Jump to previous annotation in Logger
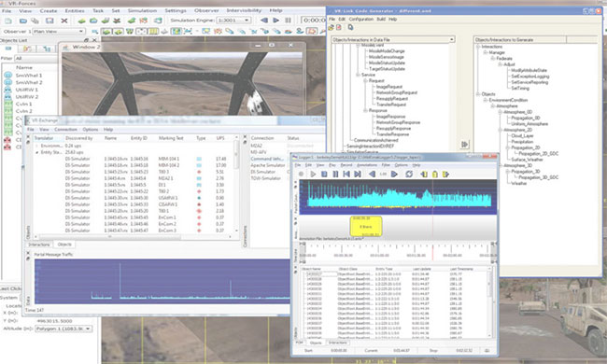The width and height of the screenshot is (607, 364). pyautogui.click(x=424, y=175)
